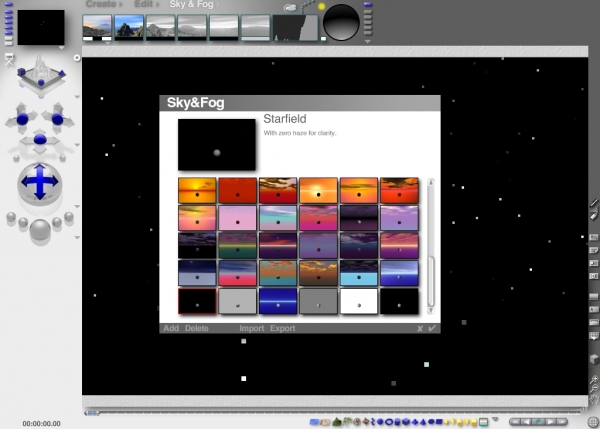Viewport: 600px width, 429px height.
Task: Click the green center stop button
Action: pyautogui.click(x=539, y=422)
